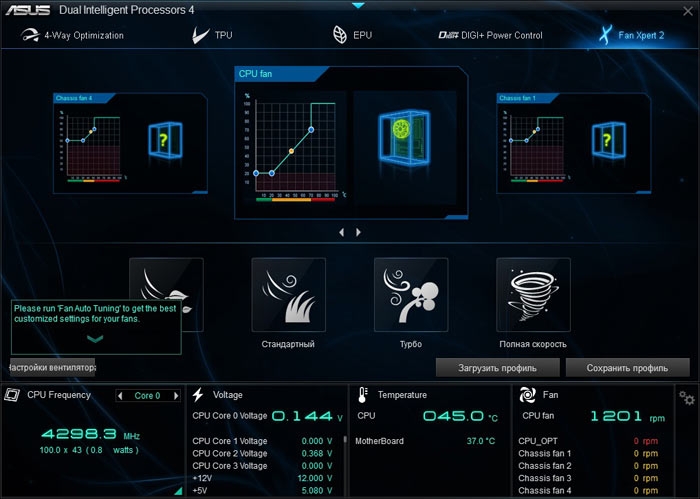Click the leftmost point on CPU fan curve
Screen dimensions: 700x499
click(x=256, y=173)
